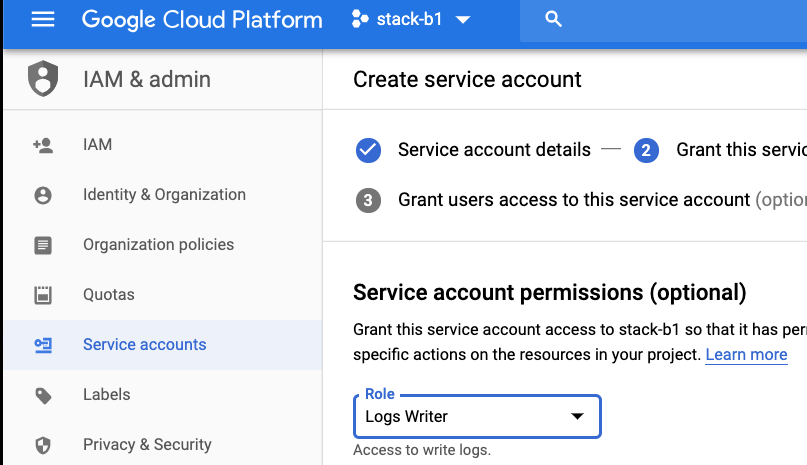Click the Identity & Organization person icon

click(x=43, y=195)
